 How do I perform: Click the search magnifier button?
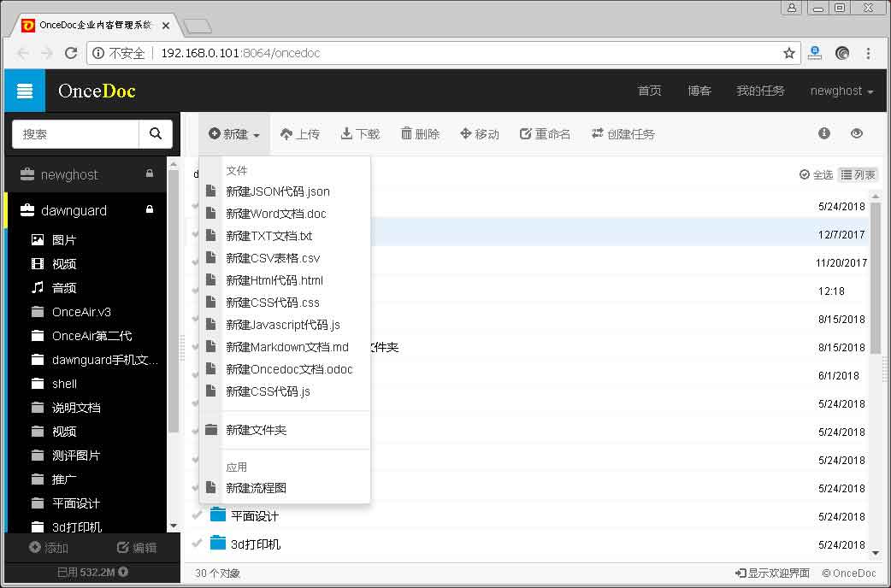coord(156,134)
